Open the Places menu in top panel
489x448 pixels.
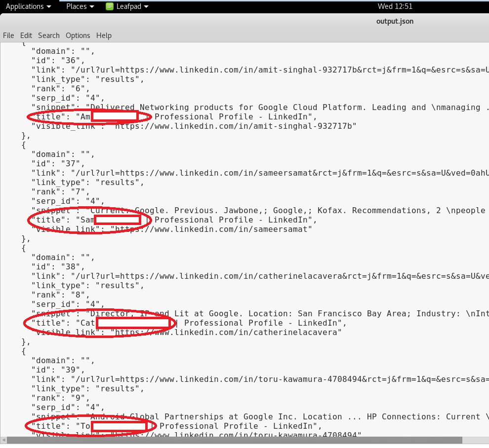(80, 6)
